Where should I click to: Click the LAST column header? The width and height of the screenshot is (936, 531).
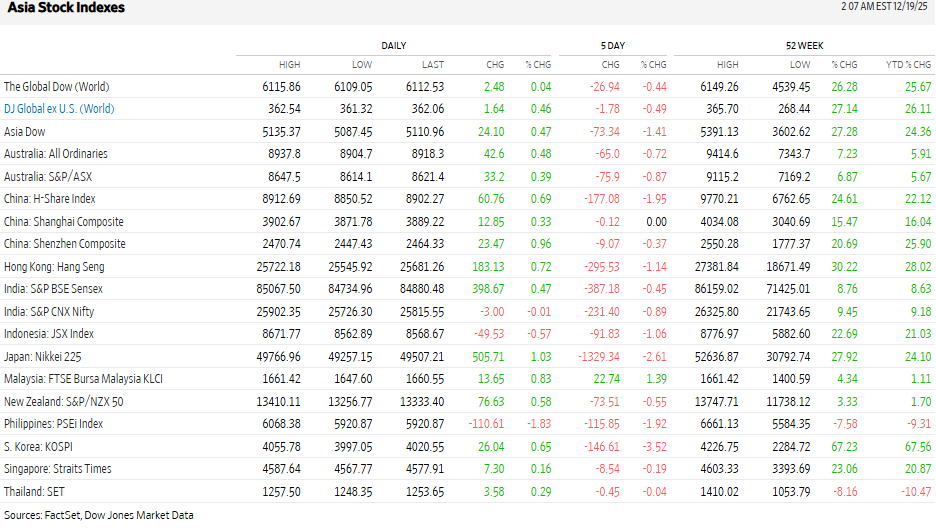click(x=433, y=64)
